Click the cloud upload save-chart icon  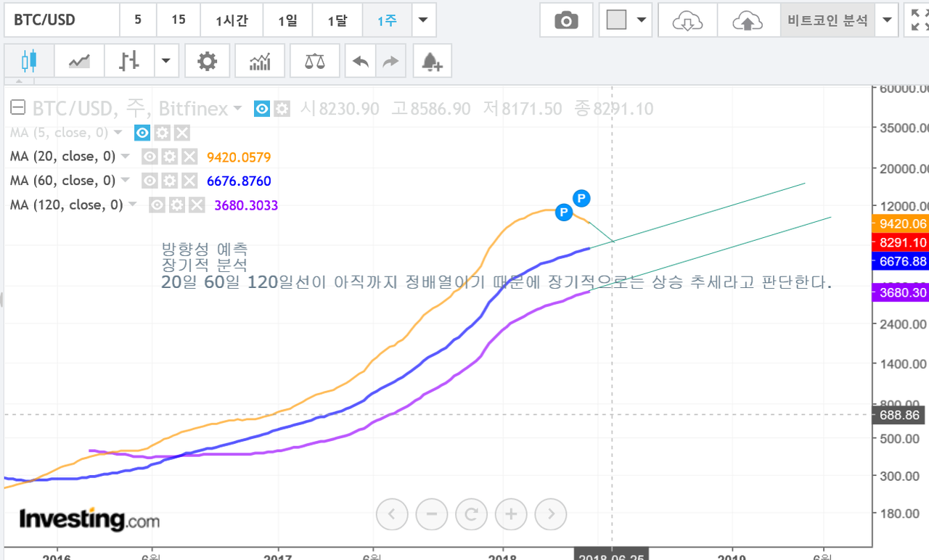[x=748, y=20]
